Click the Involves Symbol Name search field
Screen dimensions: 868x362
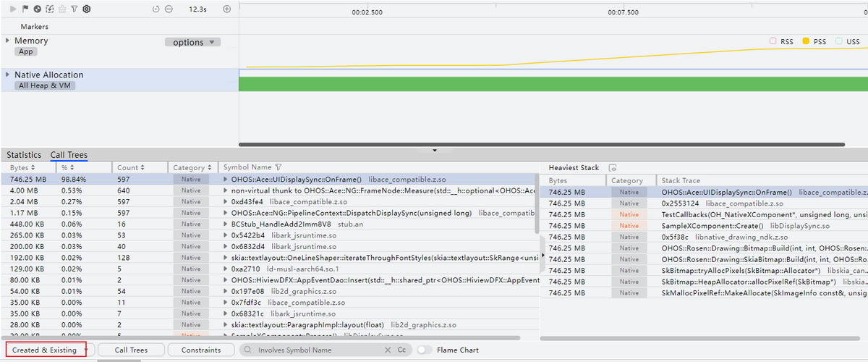318,350
